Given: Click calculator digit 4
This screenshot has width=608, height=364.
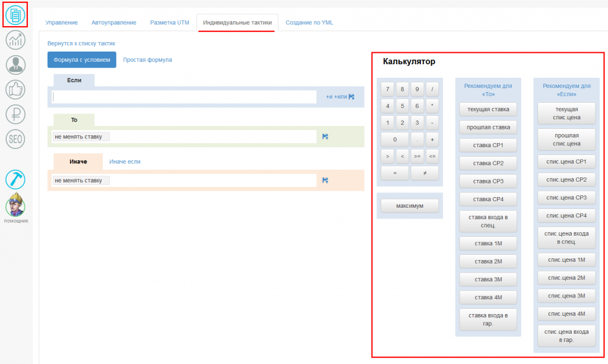Looking at the screenshot, I should 387,106.
